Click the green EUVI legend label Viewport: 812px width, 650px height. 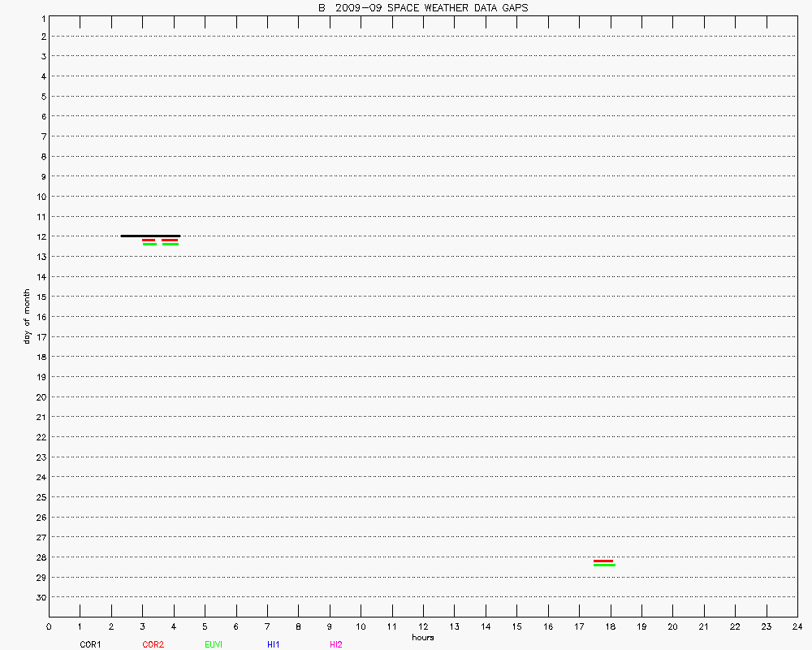click(x=214, y=644)
